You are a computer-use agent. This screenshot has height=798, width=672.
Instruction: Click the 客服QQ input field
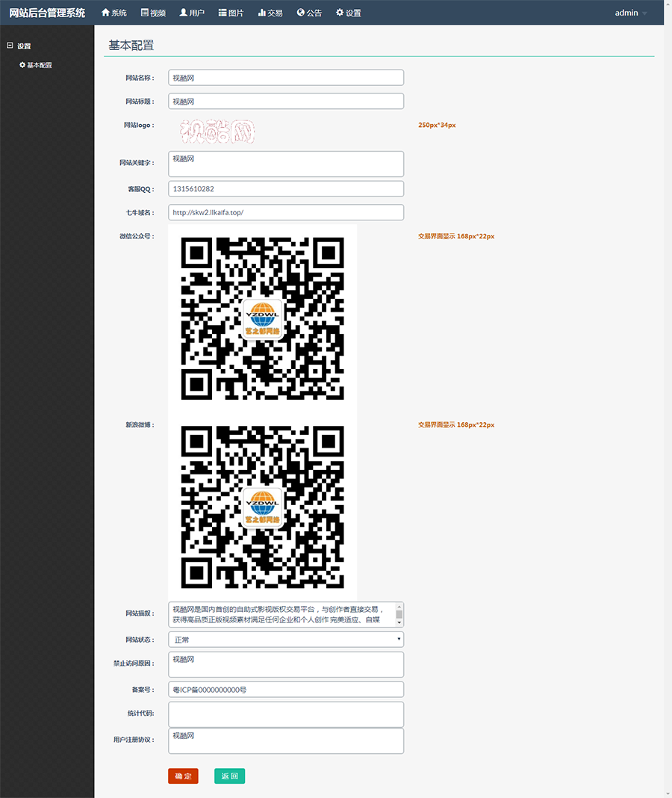(x=286, y=189)
